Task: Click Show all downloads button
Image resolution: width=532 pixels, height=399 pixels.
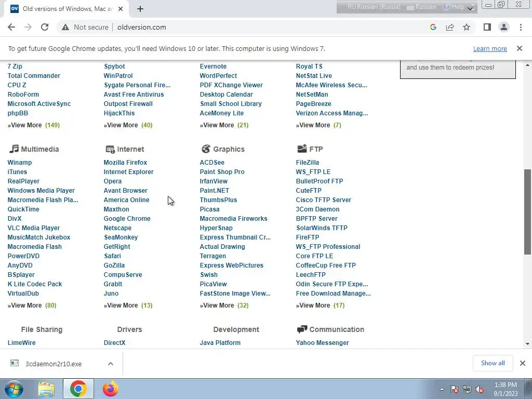Action: [x=493, y=363]
